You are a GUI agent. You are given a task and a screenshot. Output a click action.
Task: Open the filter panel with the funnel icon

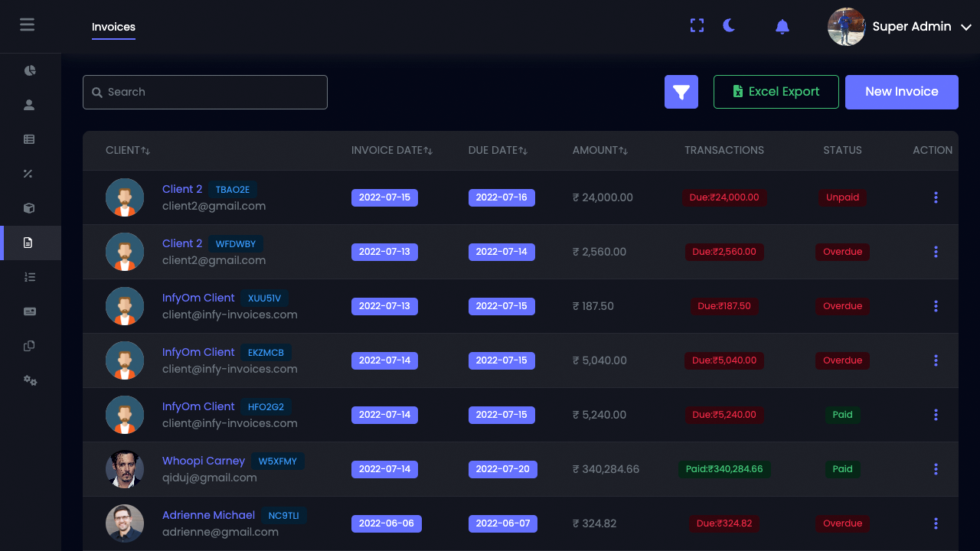tap(681, 91)
